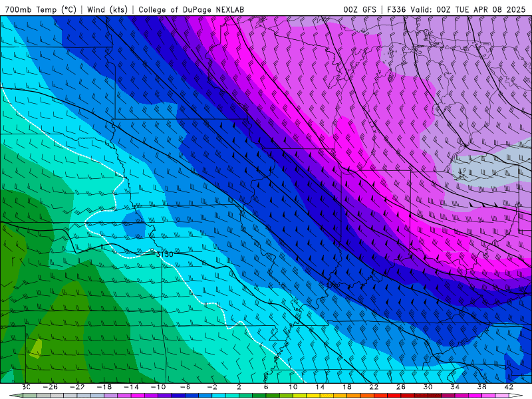The height and width of the screenshot is (399, 532).
Task: Select the "-6" scale label
Action: (185, 387)
